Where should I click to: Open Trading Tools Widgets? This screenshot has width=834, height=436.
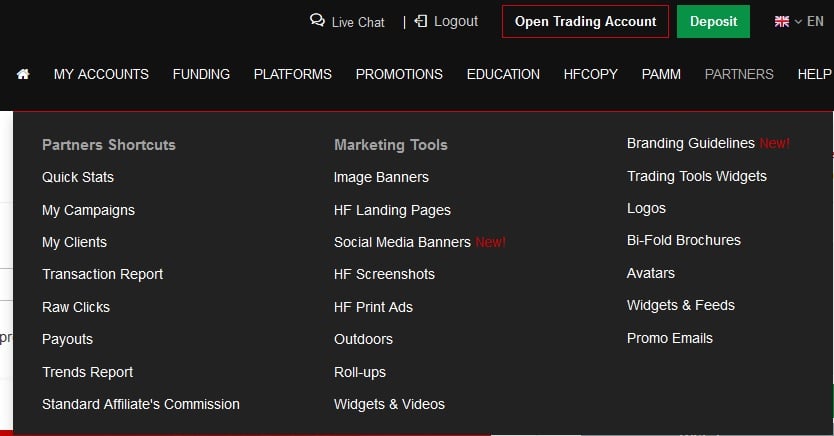697,177
